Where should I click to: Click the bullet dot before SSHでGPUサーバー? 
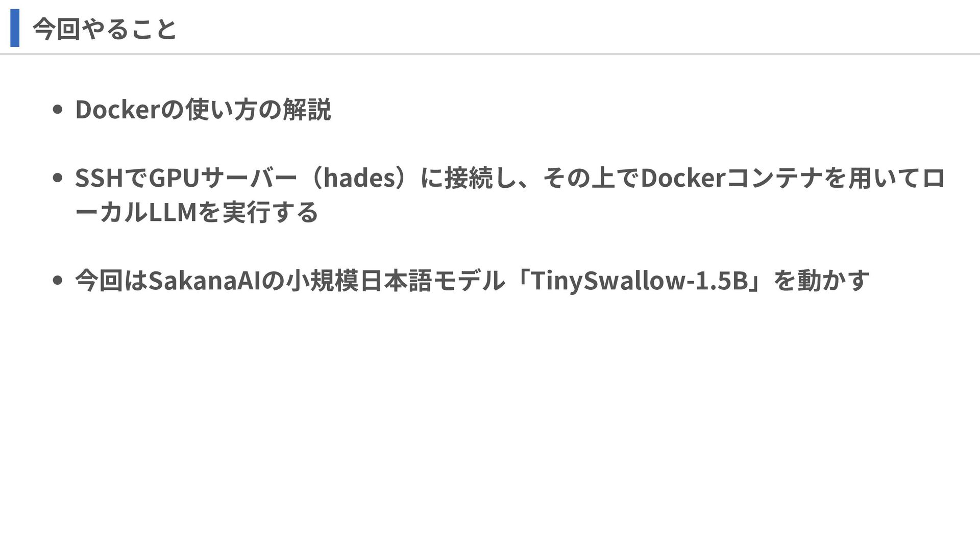pyautogui.click(x=58, y=178)
